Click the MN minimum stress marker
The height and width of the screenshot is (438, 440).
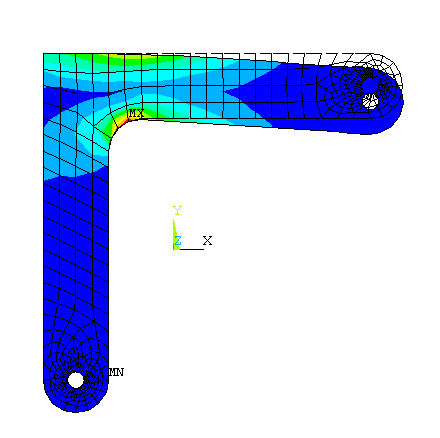coord(116,372)
